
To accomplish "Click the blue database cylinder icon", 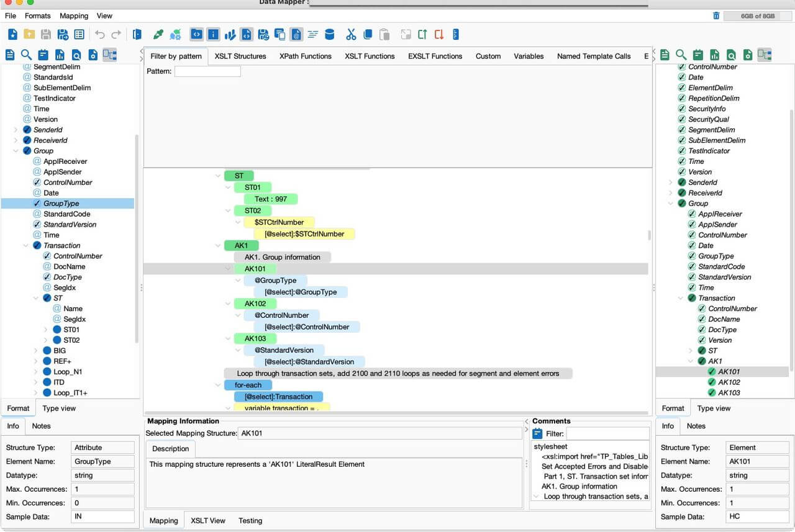I will coord(330,34).
